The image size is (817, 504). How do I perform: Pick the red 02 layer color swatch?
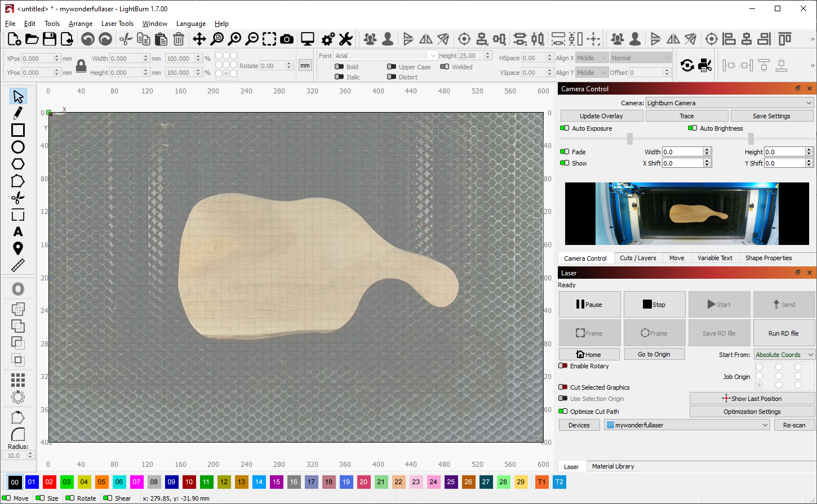point(49,482)
